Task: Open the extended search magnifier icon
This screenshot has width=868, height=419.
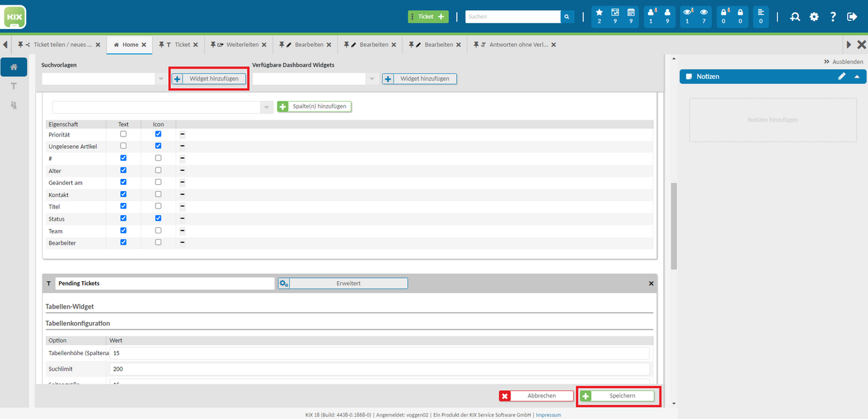Action: click(x=795, y=17)
